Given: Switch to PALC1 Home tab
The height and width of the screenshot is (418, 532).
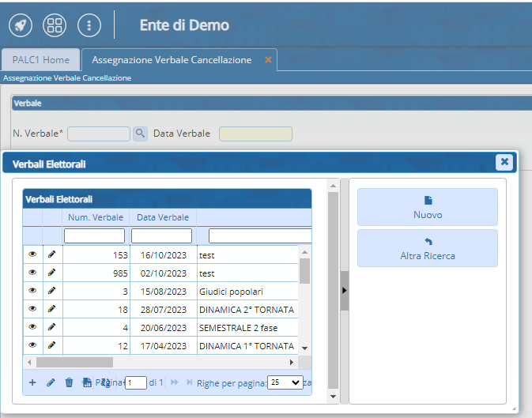Looking at the screenshot, I should coord(41,60).
